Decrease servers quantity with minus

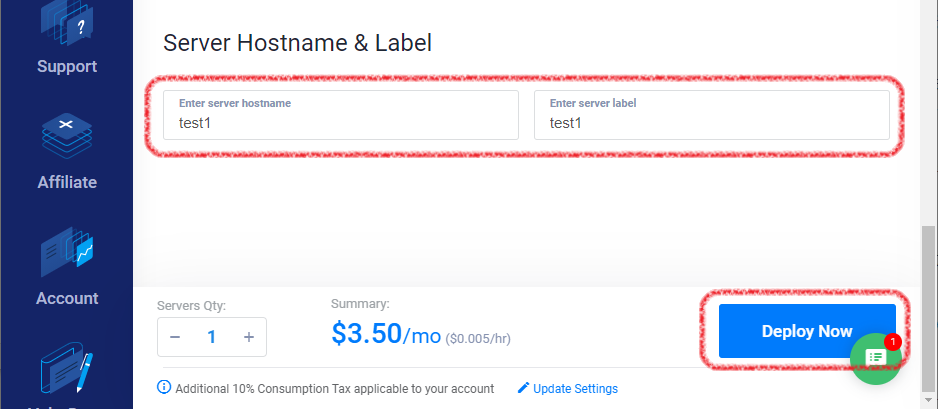(175, 337)
